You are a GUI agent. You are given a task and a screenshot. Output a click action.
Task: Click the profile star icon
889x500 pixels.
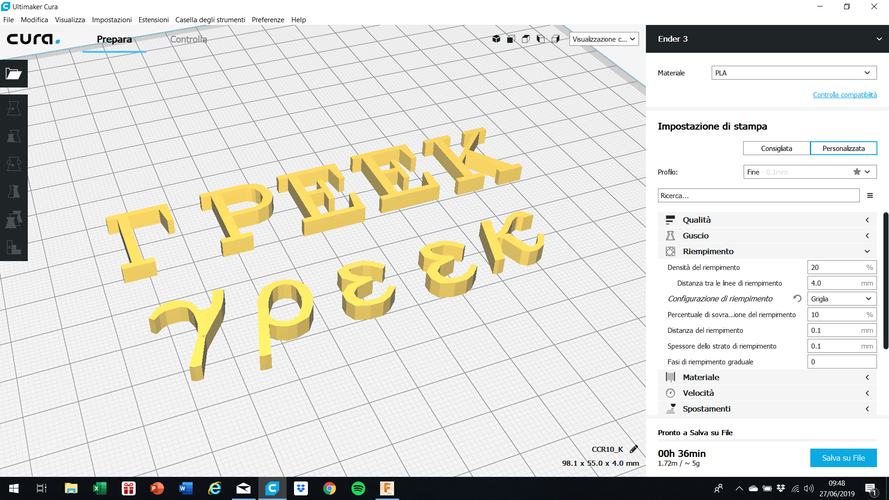pos(857,172)
